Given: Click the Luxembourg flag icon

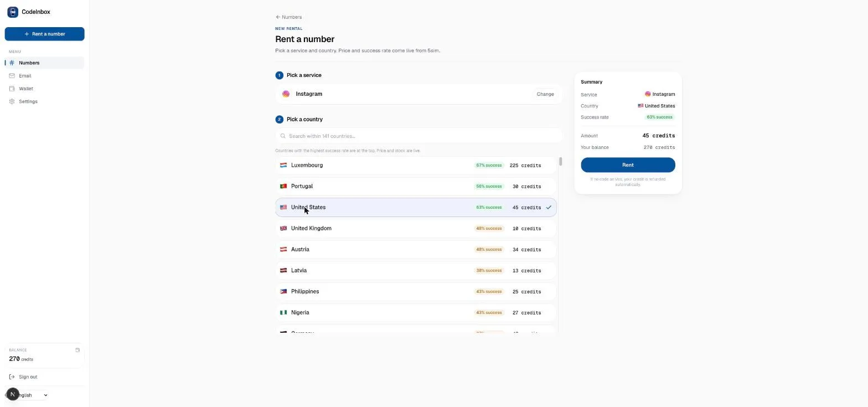Looking at the screenshot, I should (x=283, y=165).
